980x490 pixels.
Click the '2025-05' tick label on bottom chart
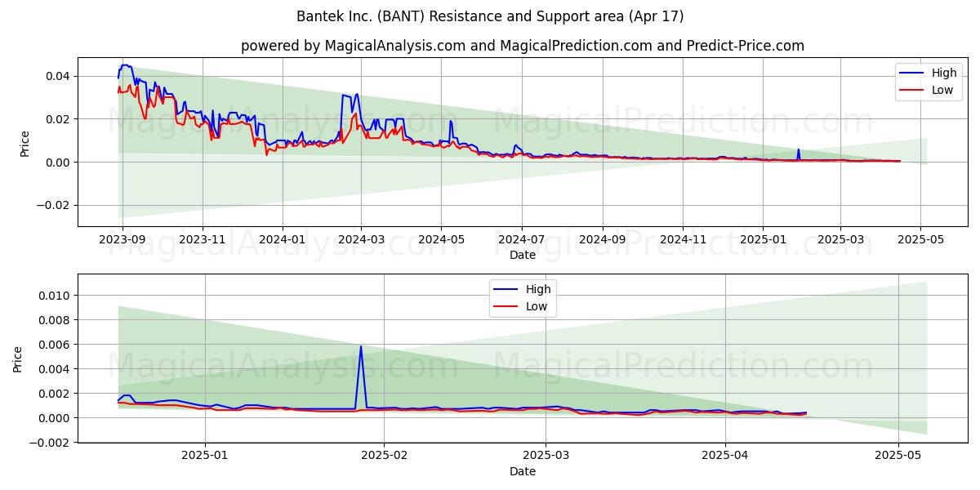tap(898, 456)
